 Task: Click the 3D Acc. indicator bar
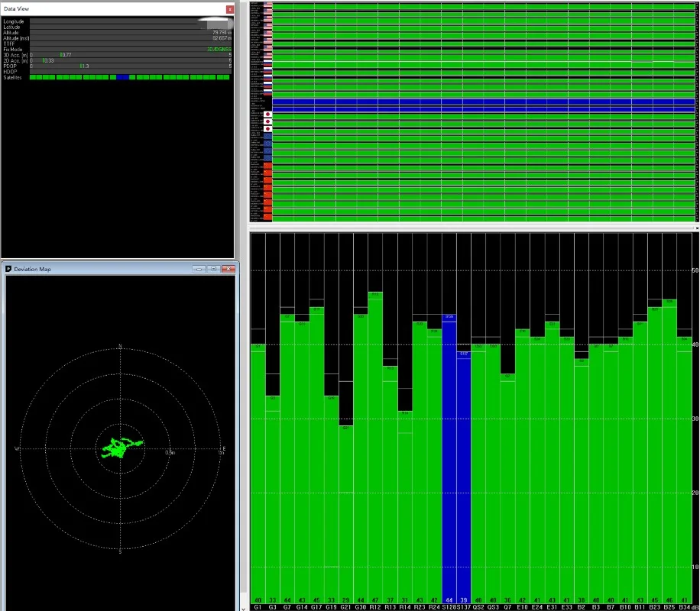coord(130,55)
